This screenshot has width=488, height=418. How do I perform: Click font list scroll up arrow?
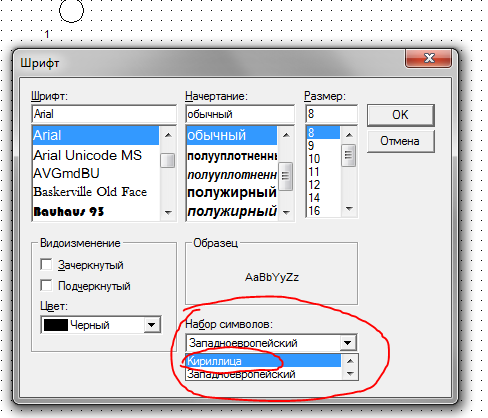click(x=168, y=135)
